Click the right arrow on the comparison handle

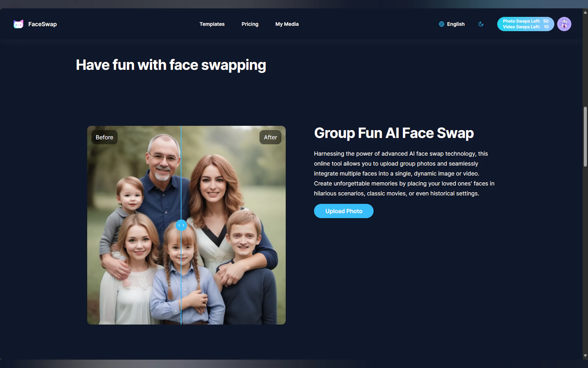pos(183,225)
